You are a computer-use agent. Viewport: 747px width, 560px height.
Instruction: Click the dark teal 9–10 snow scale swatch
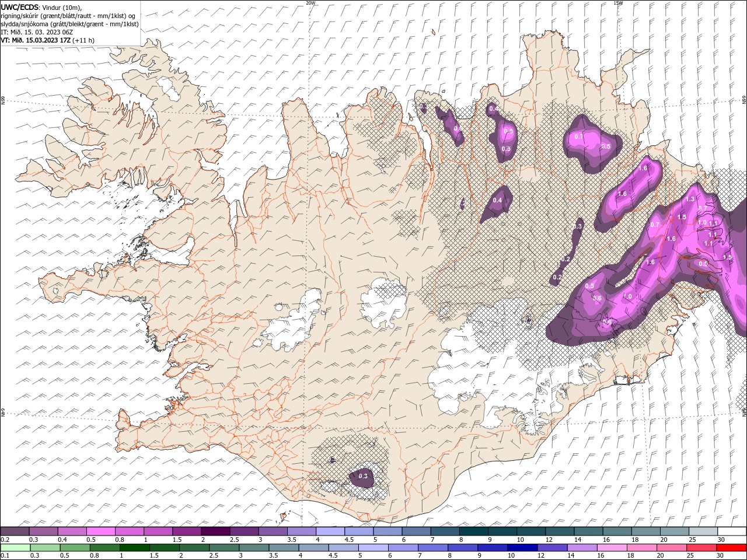[x=502, y=531]
